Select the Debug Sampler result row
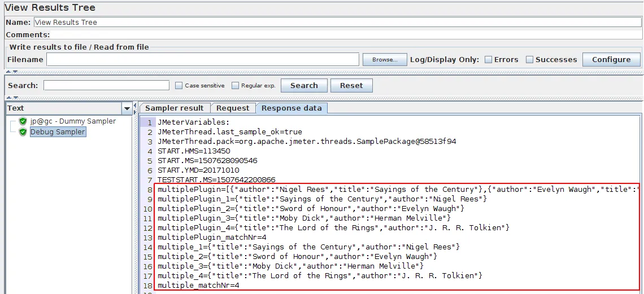Image resolution: width=644 pixels, height=294 pixels. [58, 131]
